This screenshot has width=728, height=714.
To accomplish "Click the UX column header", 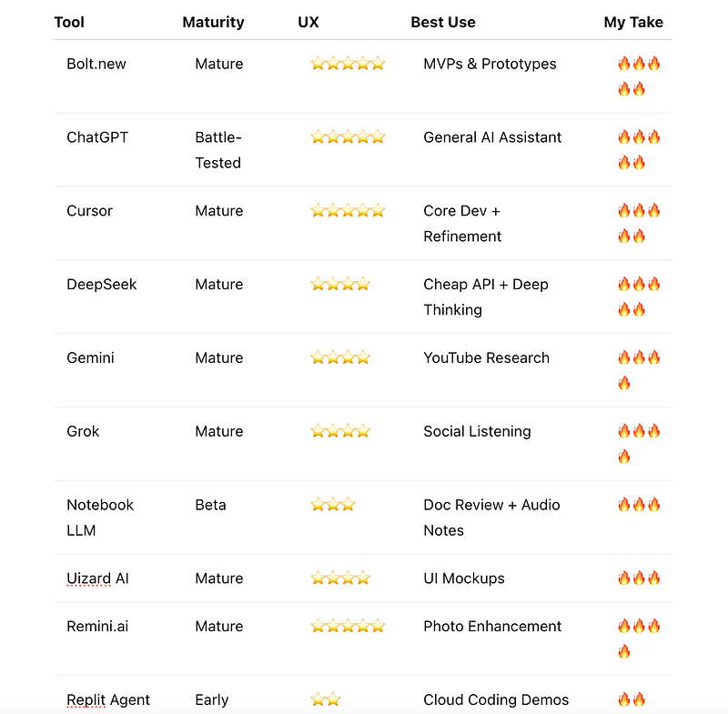I will pyautogui.click(x=308, y=22).
